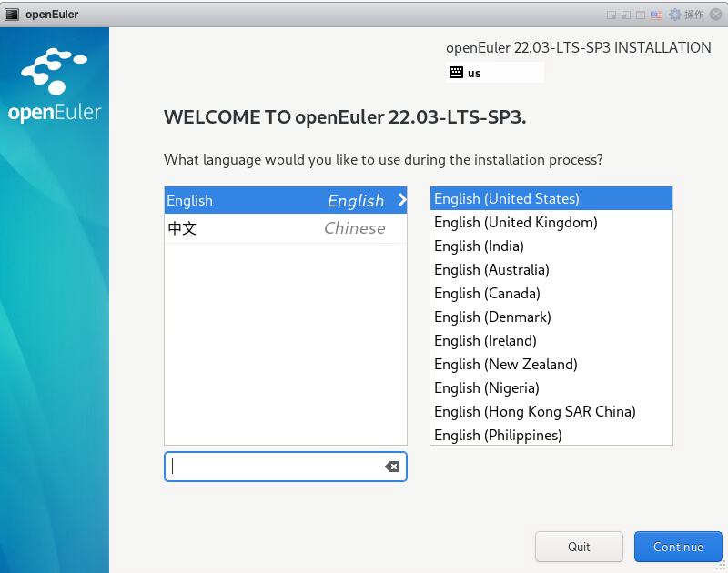728x573 pixels.
Task: Select English (Nigeria) locale
Action: (484, 387)
